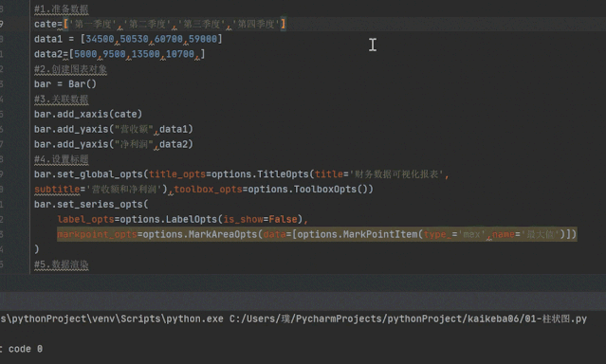The height and width of the screenshot is (364, 606).
Task: Click 'data1' argument in add_yaxis call
Action: (174, 129)
